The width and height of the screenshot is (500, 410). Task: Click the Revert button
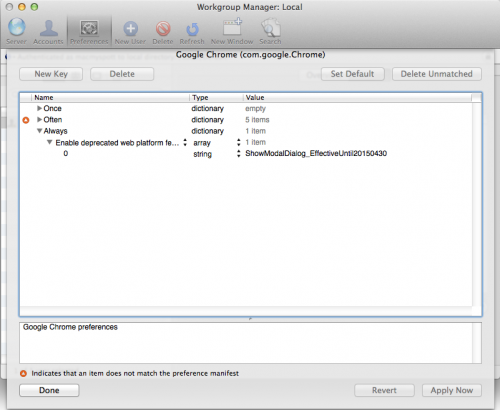coord(384,390)
